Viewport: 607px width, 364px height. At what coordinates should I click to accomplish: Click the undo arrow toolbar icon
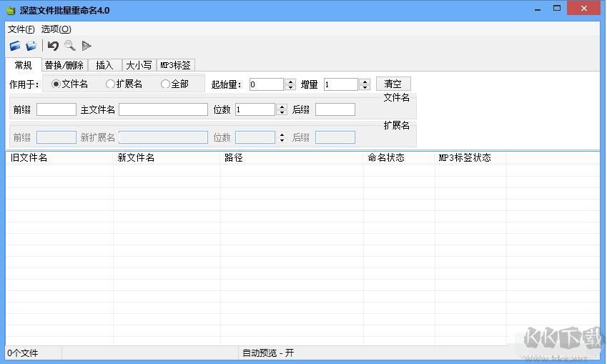point(53,46)
